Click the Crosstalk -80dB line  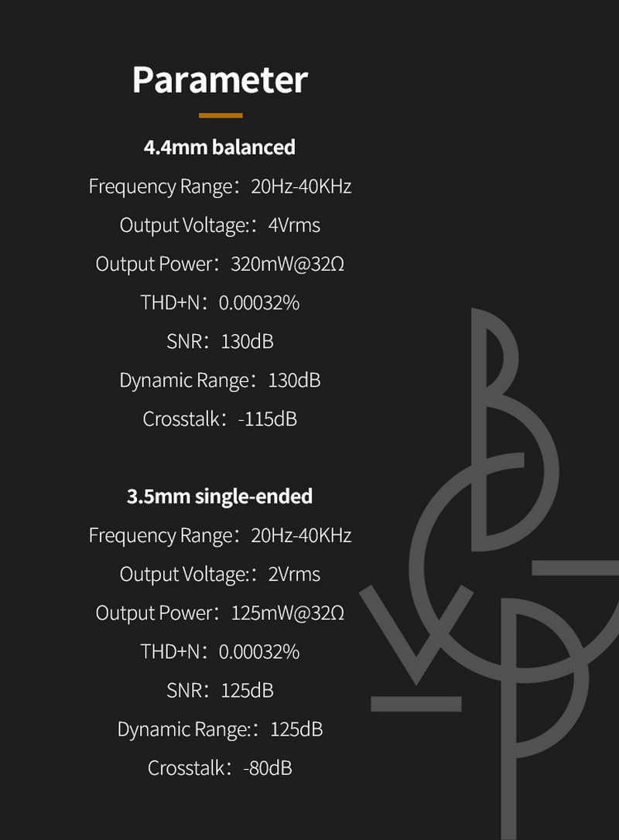[x=220, y=768]
